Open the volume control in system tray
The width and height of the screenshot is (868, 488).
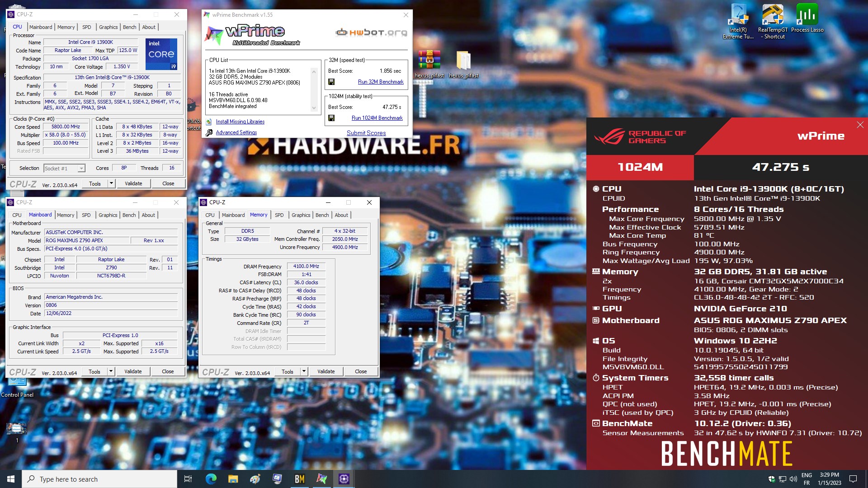pos(793,479)
